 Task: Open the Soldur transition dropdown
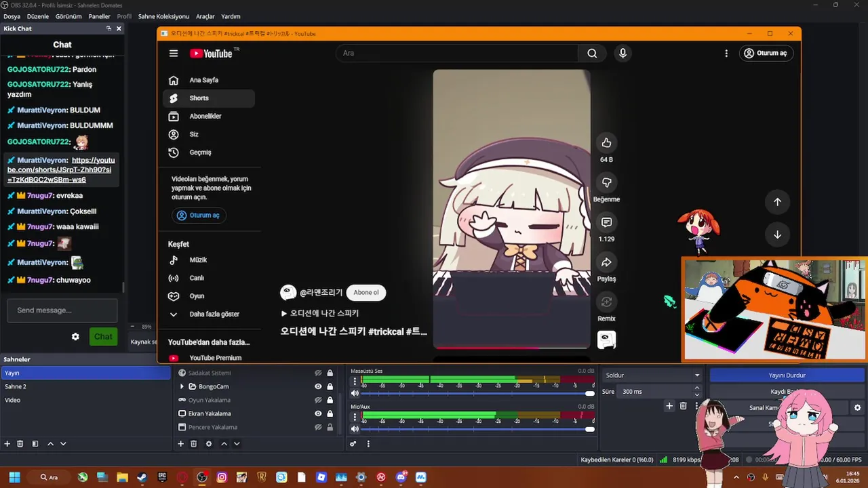point(652,375)
